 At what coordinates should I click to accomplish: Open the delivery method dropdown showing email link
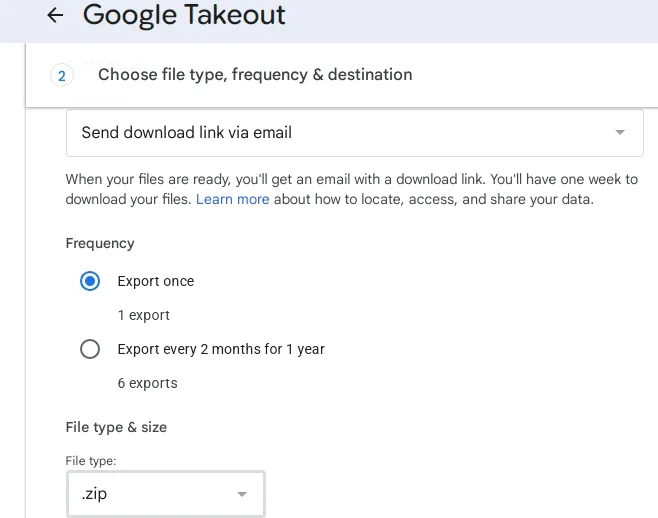click(355, 133)
